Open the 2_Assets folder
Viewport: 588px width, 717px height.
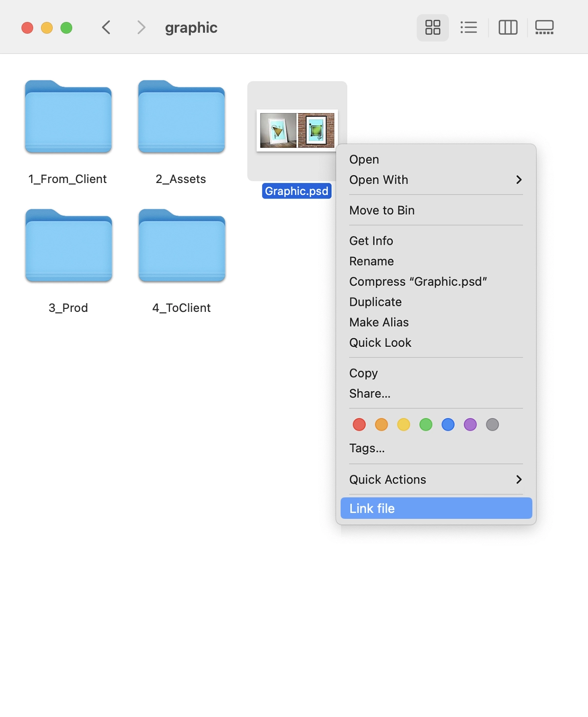pos(181,117)
